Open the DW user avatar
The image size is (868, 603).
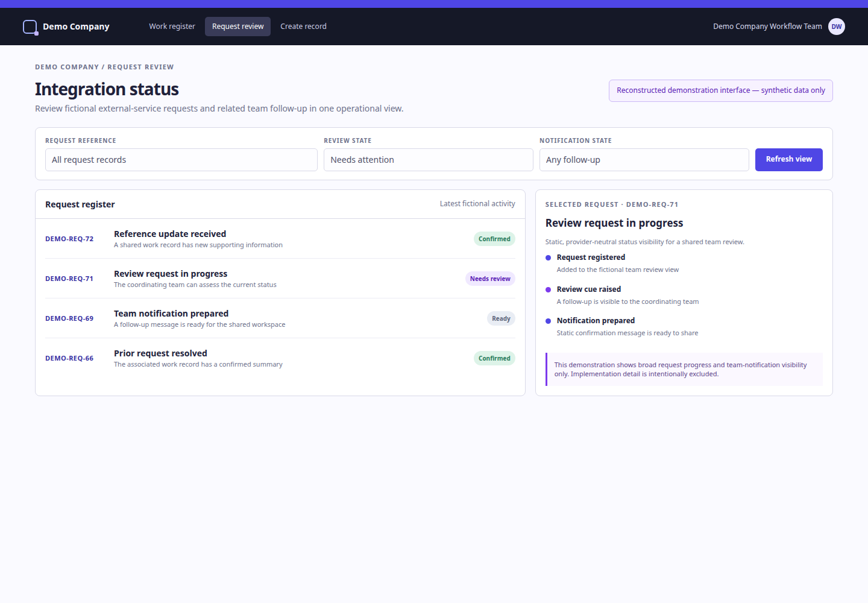[x=837, y=27]
